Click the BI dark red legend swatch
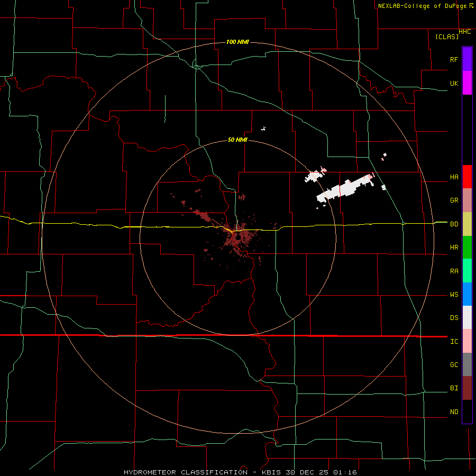Viewport: 476px width, 476px height. point(467,388)
